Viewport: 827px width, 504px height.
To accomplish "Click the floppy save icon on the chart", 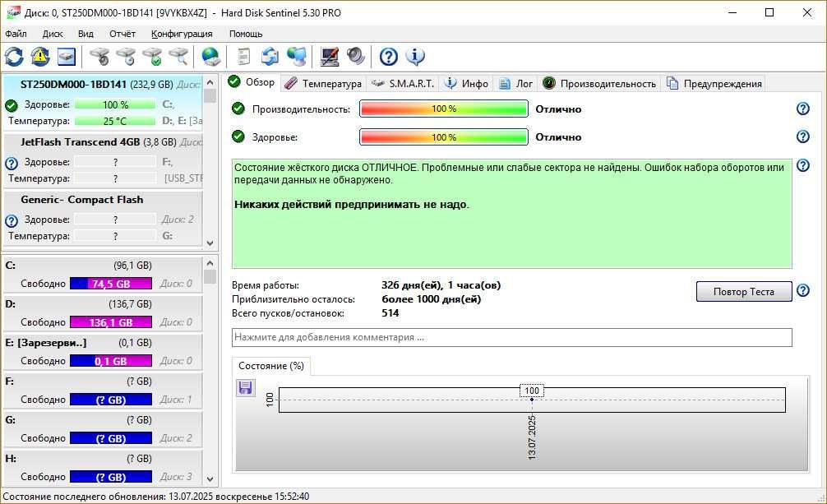I will pos(245,388).
